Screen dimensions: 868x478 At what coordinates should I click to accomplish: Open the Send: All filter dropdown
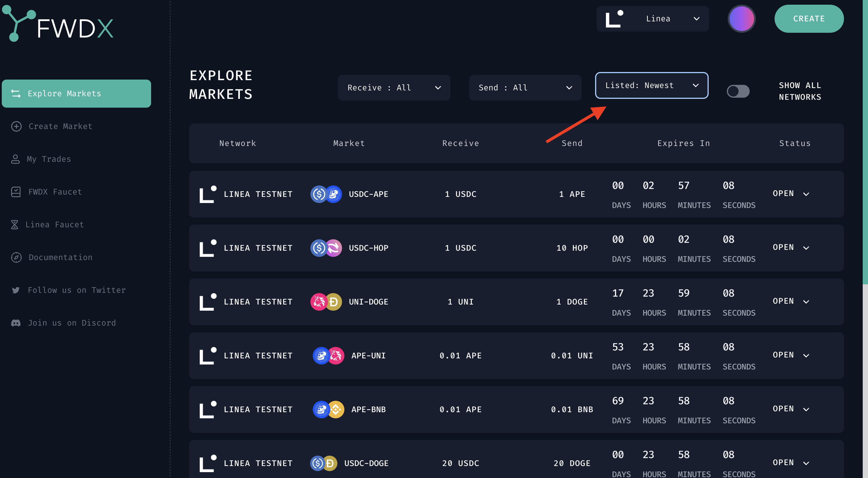[x=525, y=88]
